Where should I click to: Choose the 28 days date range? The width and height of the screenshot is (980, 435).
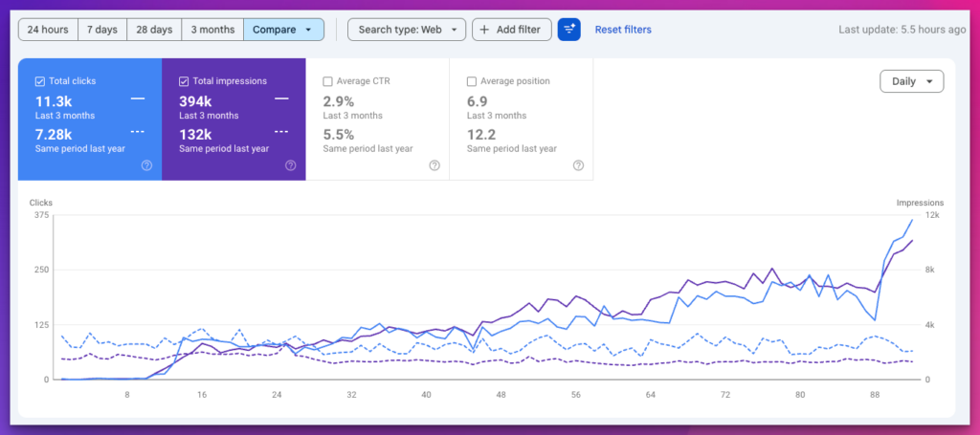pos(154,30)
